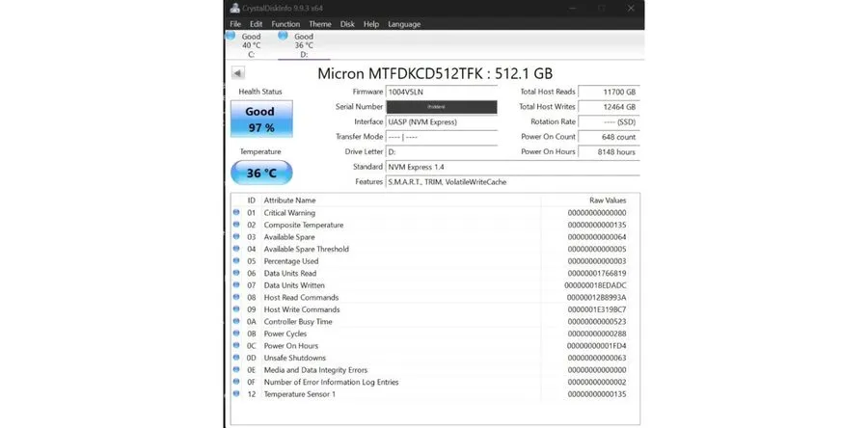Click the status dot for Power On Hours attribute

tap(236, 346)
